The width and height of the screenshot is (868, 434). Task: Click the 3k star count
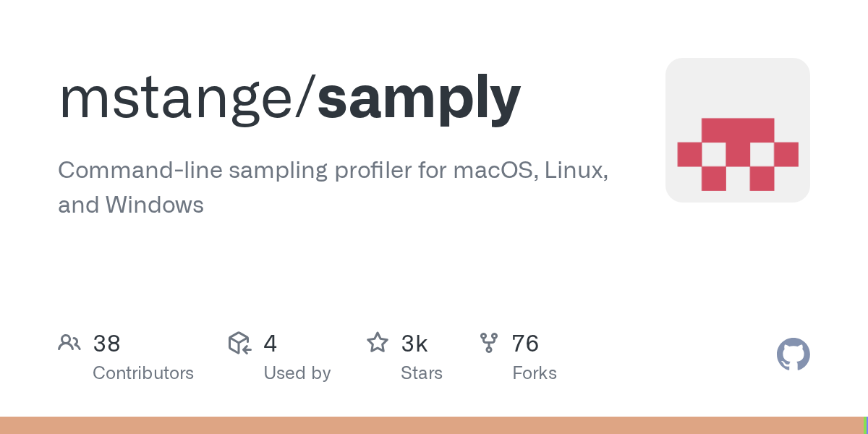pos(414,344)
